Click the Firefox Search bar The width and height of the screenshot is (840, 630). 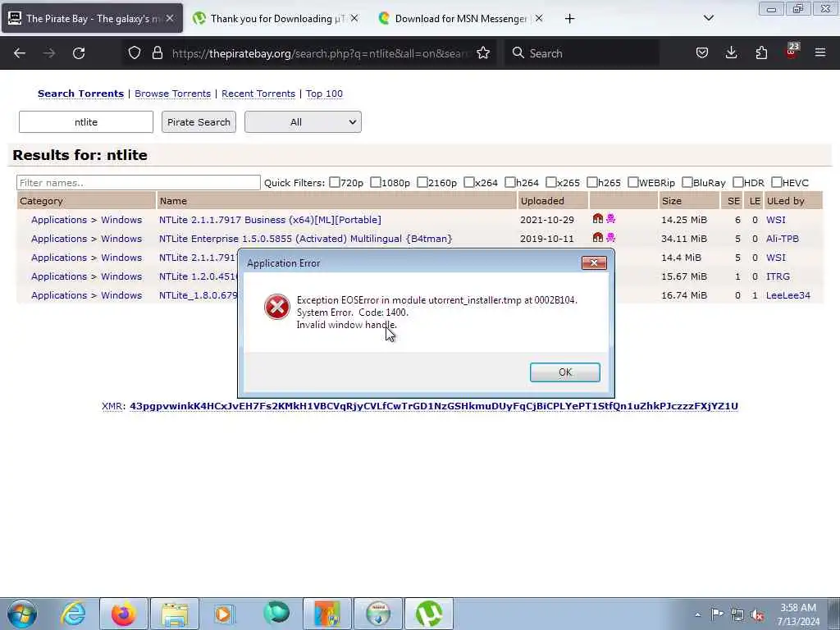pos(582,53)
